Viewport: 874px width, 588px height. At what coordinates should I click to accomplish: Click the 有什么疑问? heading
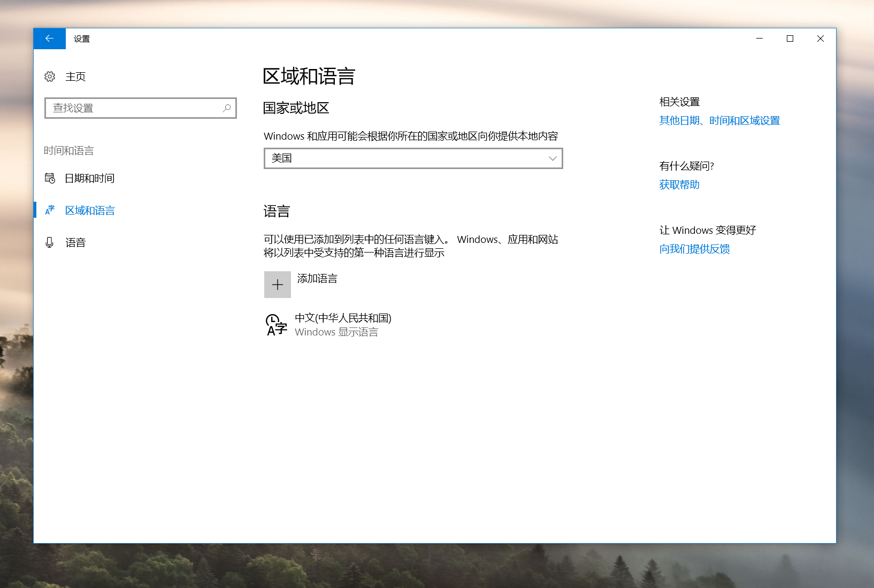[687, 166]
